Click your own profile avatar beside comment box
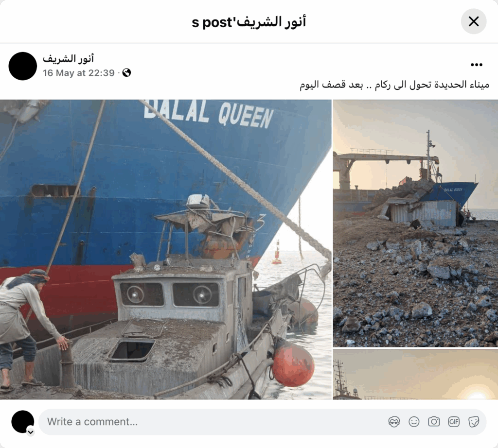 coord(22,422)
